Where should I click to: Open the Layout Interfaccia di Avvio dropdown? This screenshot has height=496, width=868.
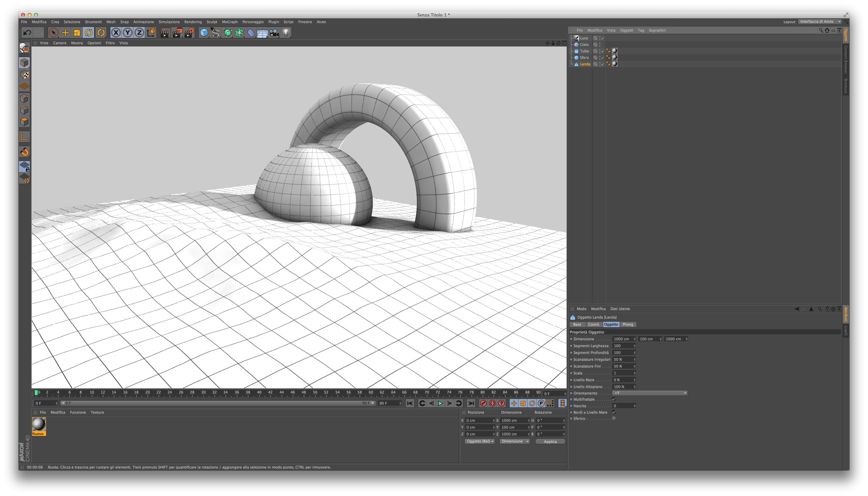(x=820, y=22)
